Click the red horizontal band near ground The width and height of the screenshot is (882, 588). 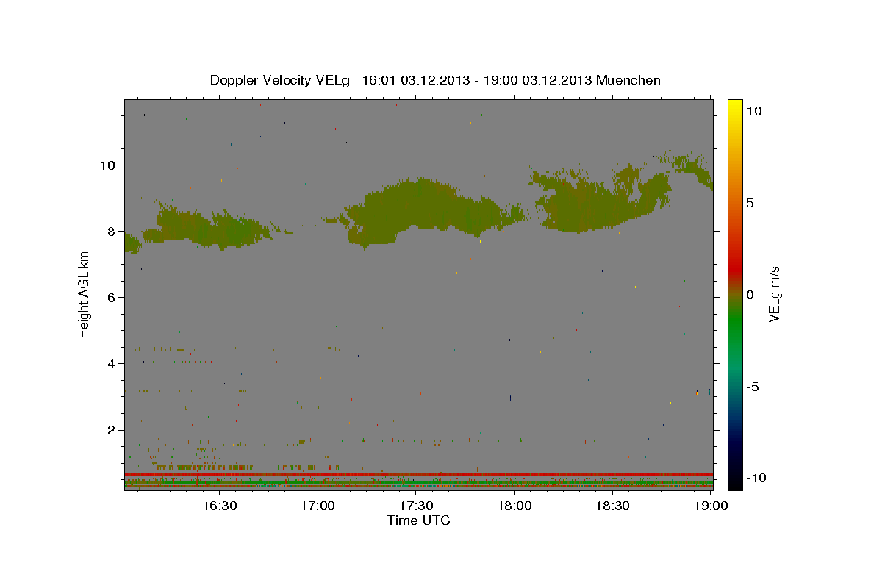pyautogui.click(x=419, y=474)
